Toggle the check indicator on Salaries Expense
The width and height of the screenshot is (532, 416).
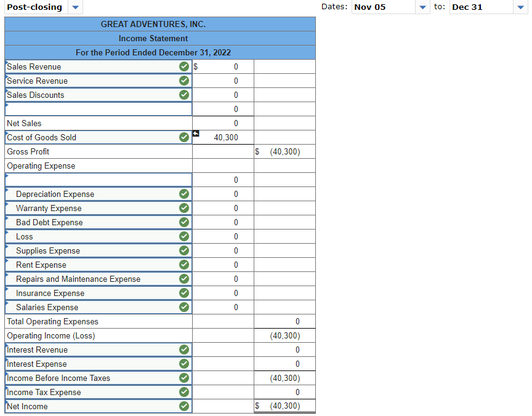183,307
